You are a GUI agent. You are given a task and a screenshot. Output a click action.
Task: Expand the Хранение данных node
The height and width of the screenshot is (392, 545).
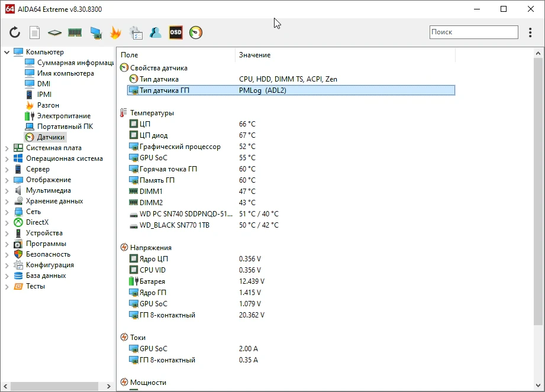pos(7,202)
